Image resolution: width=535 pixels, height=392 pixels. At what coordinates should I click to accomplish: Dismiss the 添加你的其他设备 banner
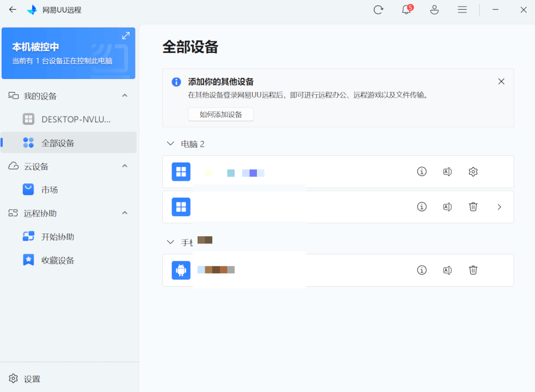click(501, 81)
